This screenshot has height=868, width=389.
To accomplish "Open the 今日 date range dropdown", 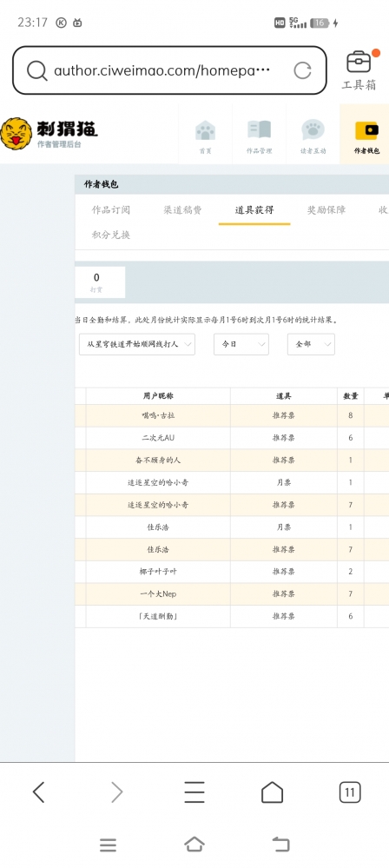I will (x=241, y=344).
